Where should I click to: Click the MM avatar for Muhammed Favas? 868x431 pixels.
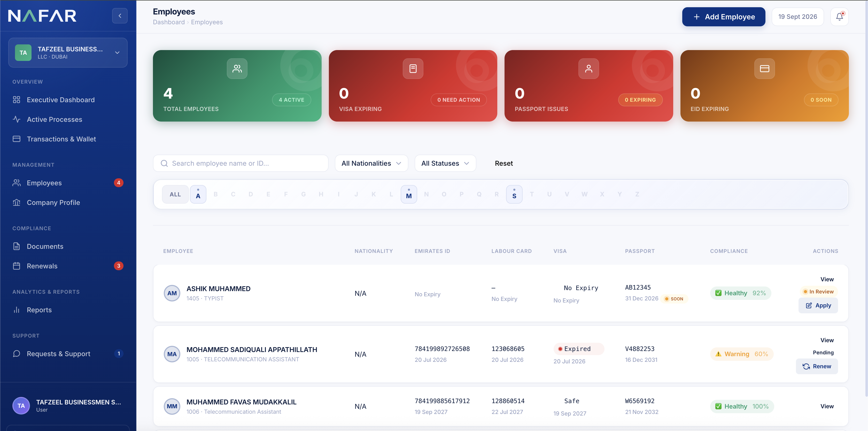point(172,406)
